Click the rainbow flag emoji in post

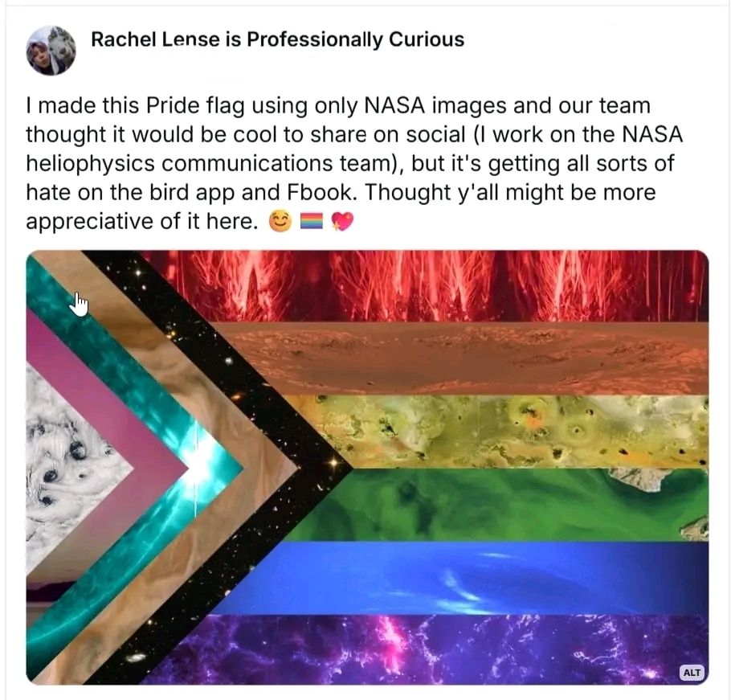(x=312, y=221)
